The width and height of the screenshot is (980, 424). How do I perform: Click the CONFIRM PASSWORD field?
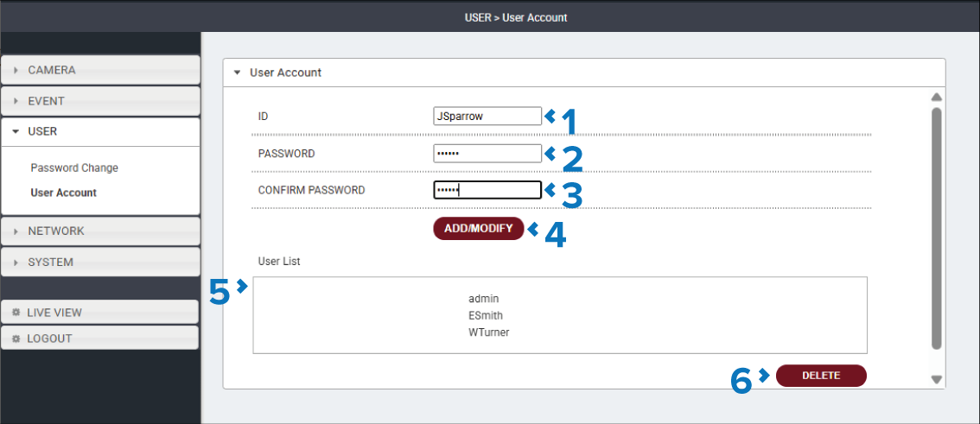(487, 190)
